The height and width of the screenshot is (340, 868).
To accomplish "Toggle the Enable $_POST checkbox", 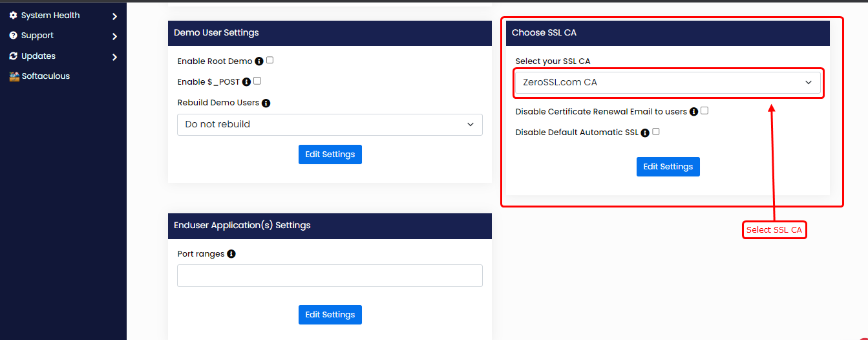I will (x=257, y=81).
